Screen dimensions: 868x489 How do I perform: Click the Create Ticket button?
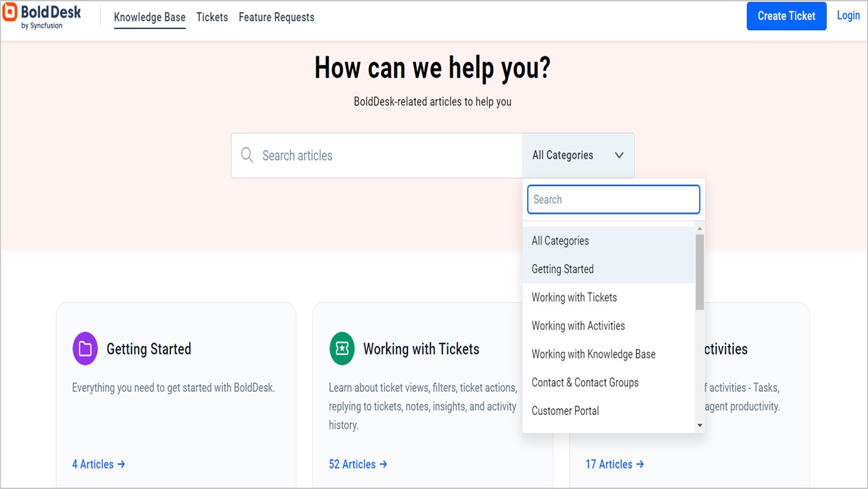(x=787, y=16)
